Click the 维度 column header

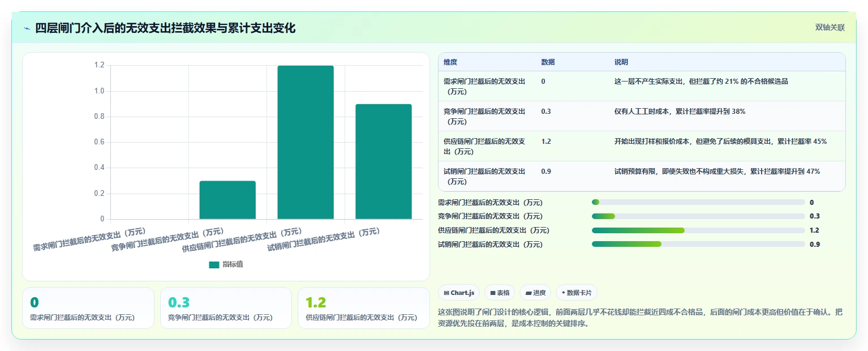(450, 62)
